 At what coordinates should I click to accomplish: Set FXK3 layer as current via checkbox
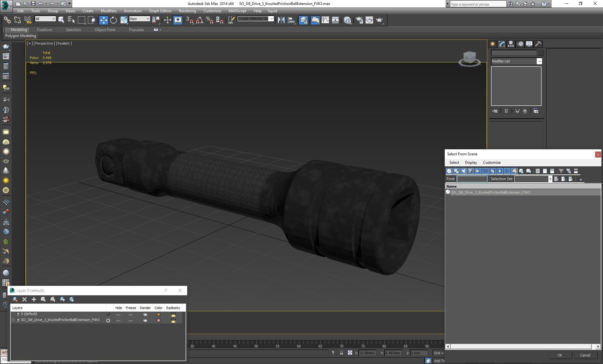pos(108,320)
